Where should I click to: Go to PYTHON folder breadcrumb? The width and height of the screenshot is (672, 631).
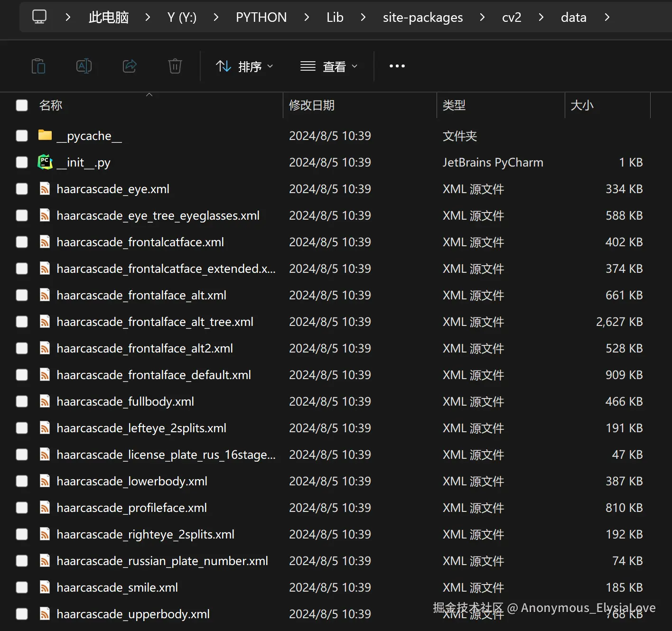(x=261, y=18)
